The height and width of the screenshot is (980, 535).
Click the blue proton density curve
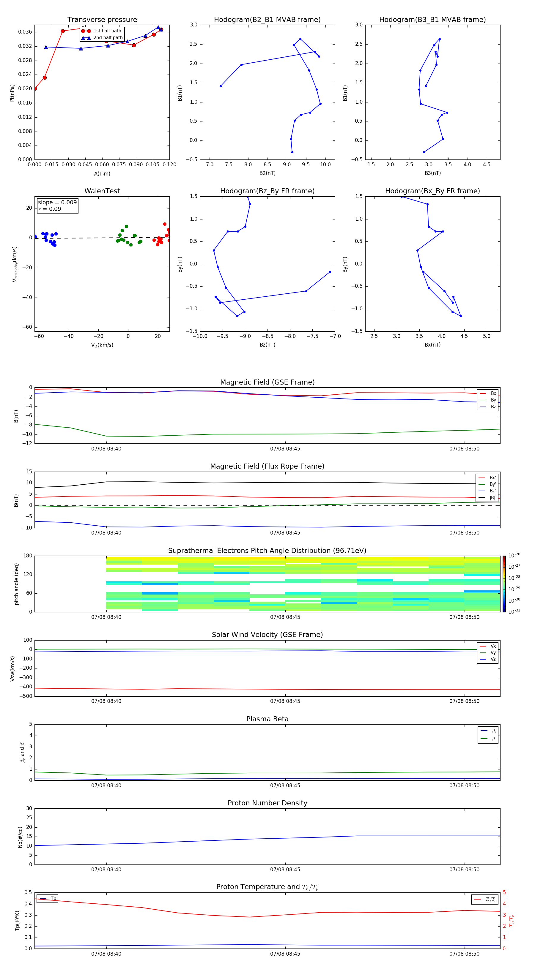click(x=267, y=838)
